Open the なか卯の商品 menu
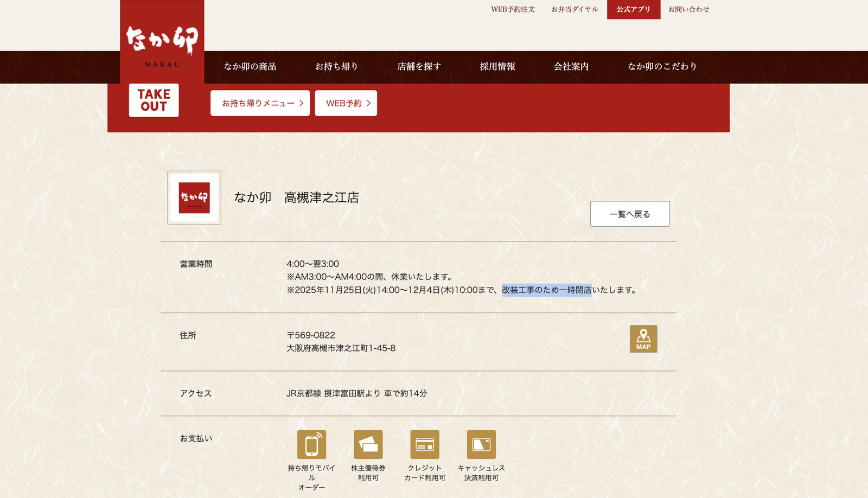The height and width of the screenshot is (498, 868). coord(250,67)
